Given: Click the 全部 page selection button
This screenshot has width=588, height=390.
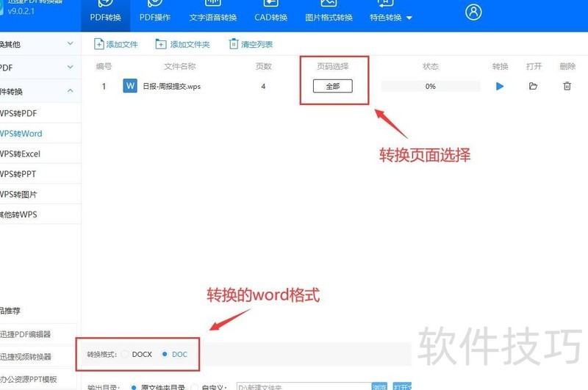Looking at the screenshot, I should (333, 86).
